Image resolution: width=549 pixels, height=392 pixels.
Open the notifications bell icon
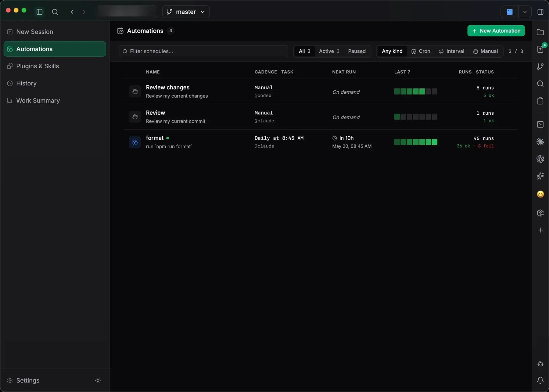tap(540, 380)
